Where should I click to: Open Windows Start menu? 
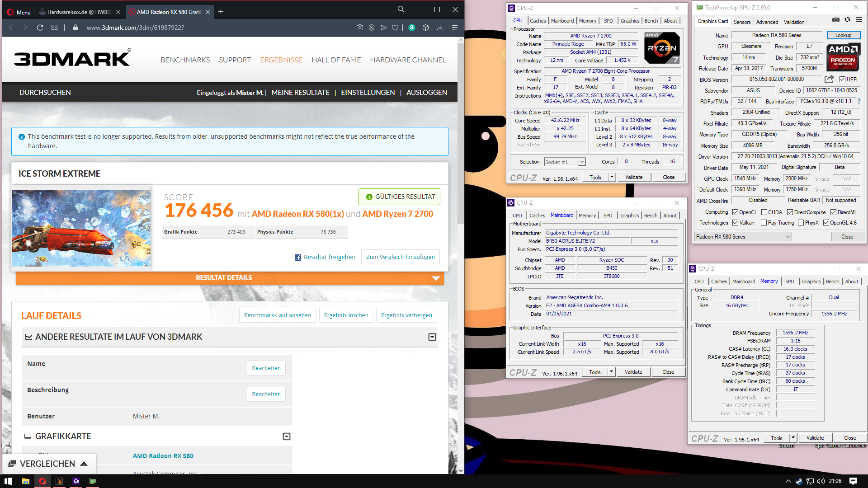point(8,481)
